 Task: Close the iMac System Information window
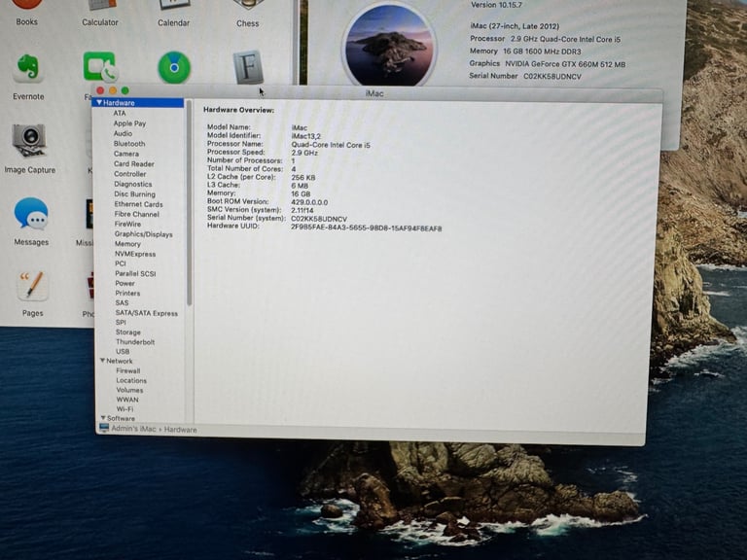[x=100, y=90]
